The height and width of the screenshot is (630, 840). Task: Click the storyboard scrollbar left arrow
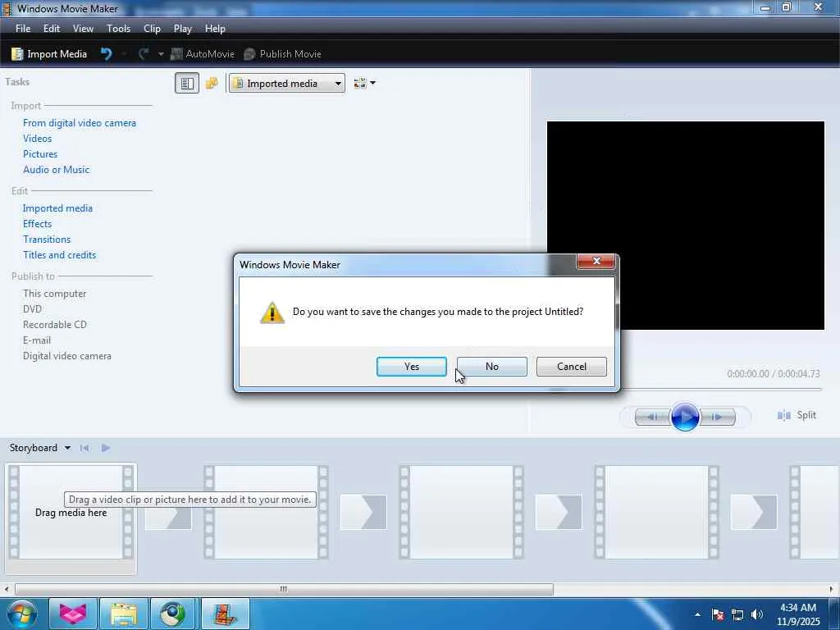(7, 589)
